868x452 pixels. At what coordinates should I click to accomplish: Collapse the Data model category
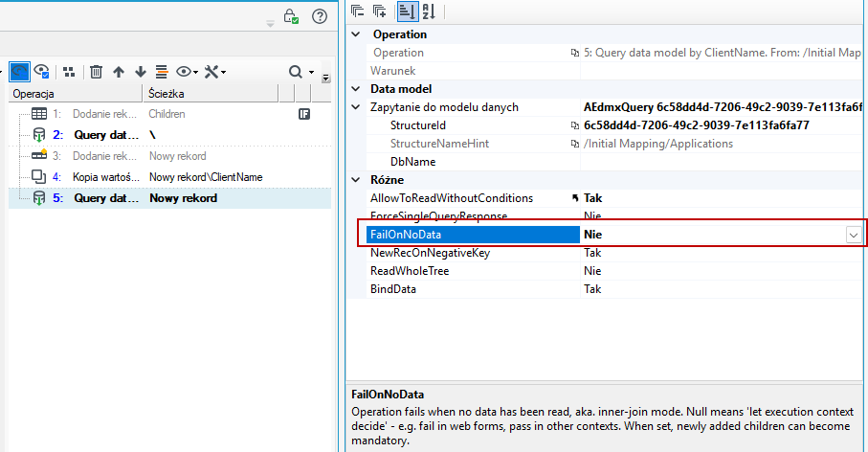point(356,89)
